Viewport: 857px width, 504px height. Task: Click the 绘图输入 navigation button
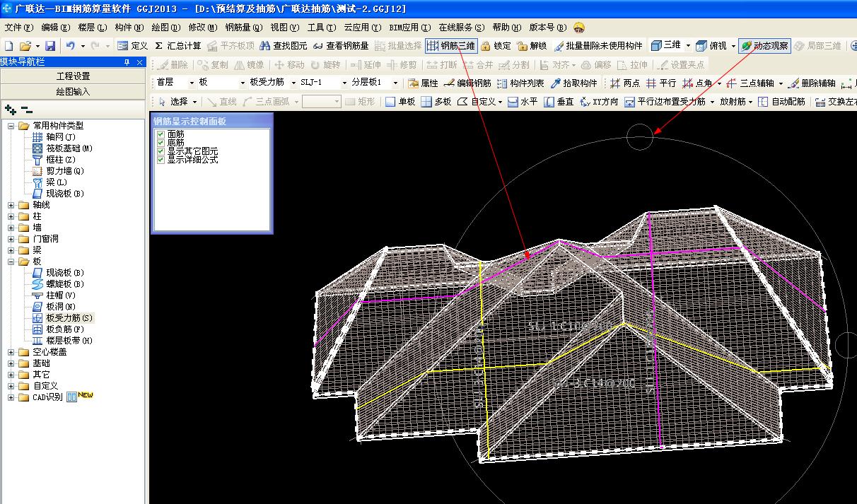pyautogui.click(x=74, y=92)
